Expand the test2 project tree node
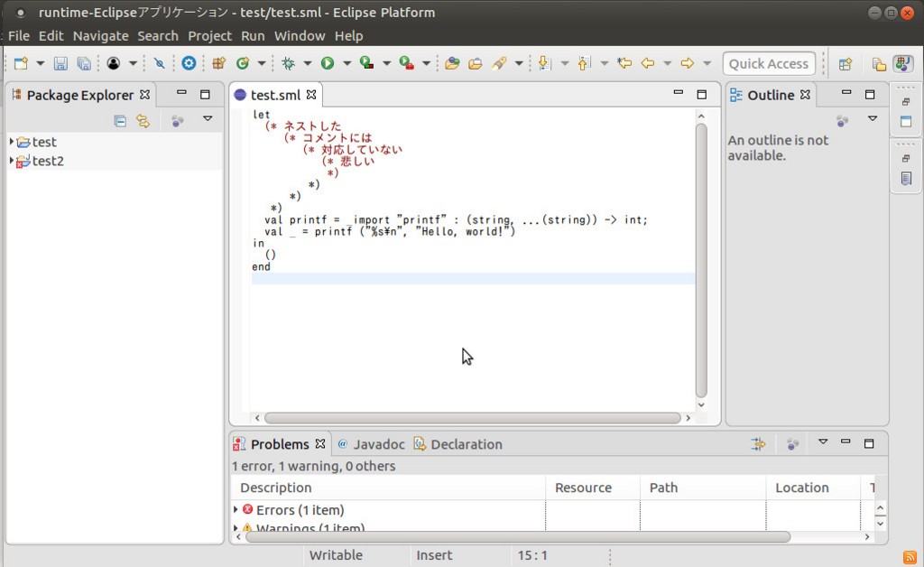 11,161
